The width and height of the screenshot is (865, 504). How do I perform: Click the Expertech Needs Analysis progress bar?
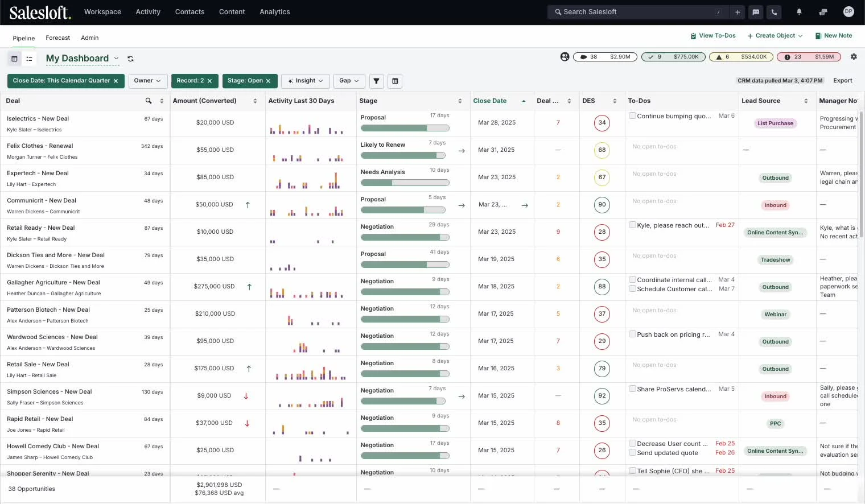(x=405, y=183)
